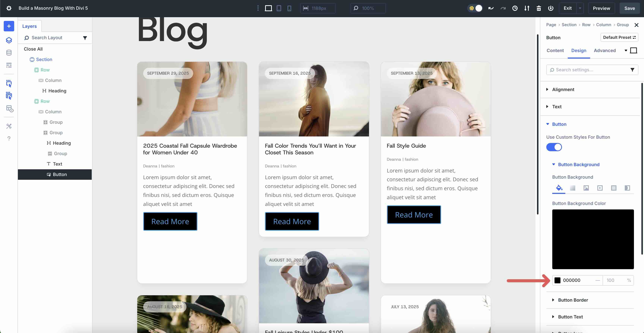Click the 000000 hex color input field

pos(575,280)
